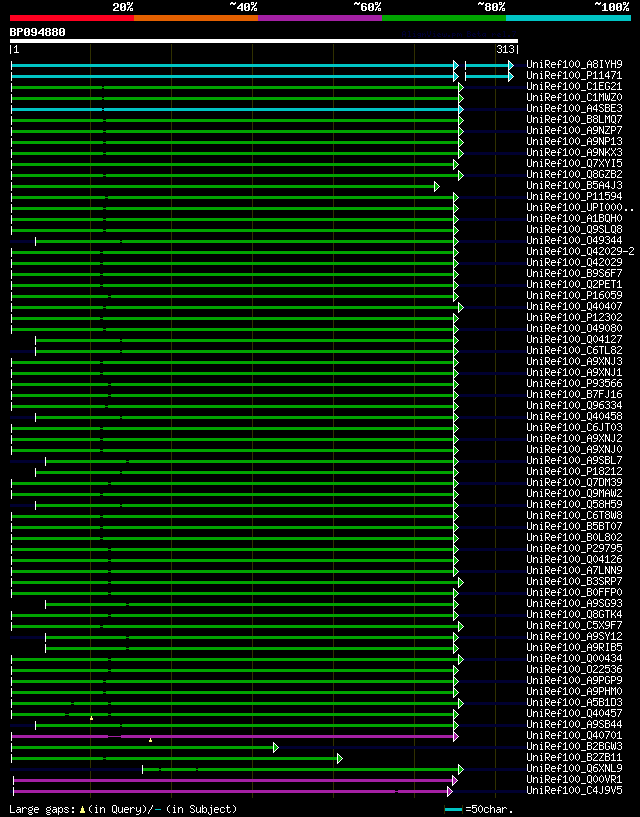640x817 pixels.
Task: Click the UniRef100_C1MWZ0 label
Action: click(574, 97)
